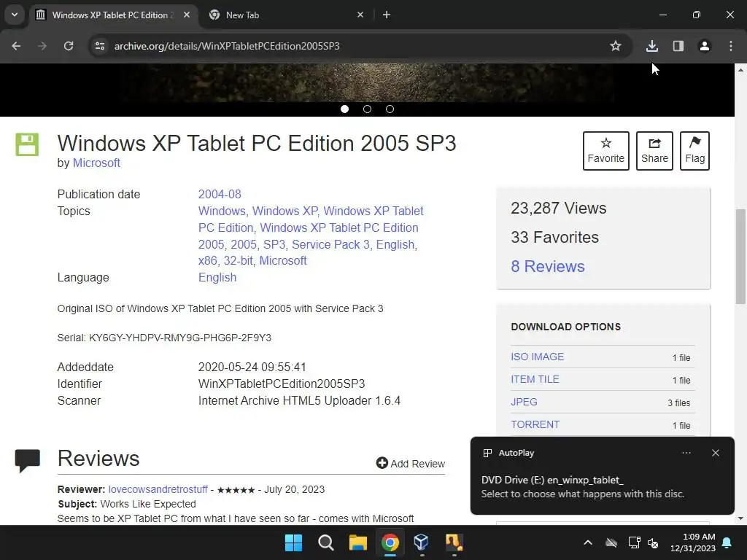Viewport: 747px width, 560px height.
Task: Click scrollbar up arrow
Action: pyautogui.click(x=740, y=70)
